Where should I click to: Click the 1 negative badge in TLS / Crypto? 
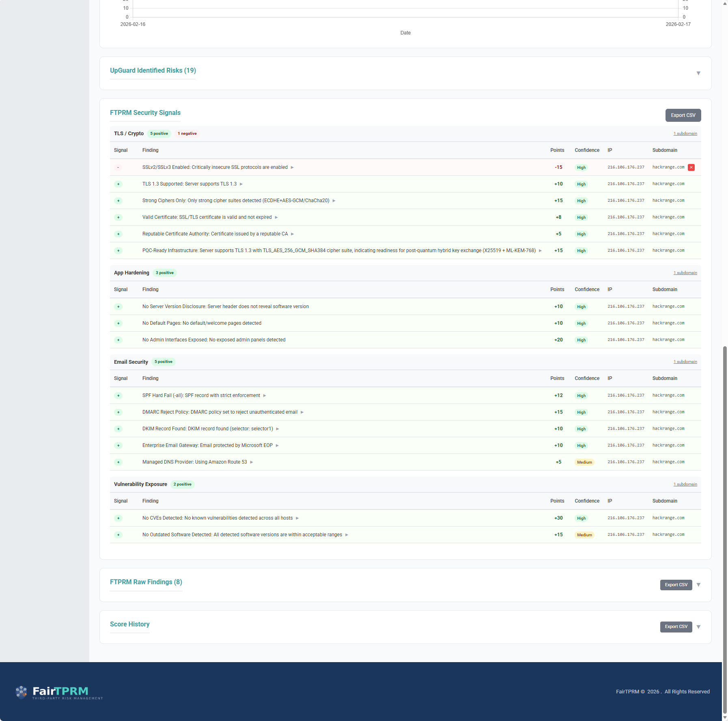click(x=187, y=134)
